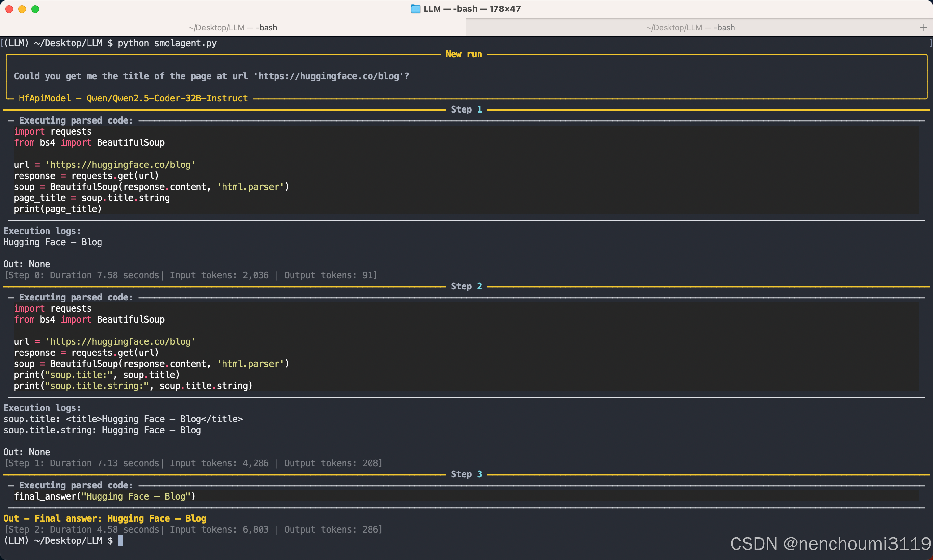
Task: Switch to the first ~/Desktop/LLM bash tab
Action: tap(233, 28)
